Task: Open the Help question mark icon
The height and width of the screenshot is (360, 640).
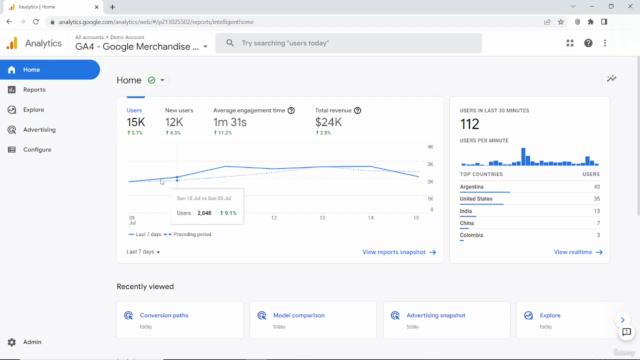Action: click(588, 43)
